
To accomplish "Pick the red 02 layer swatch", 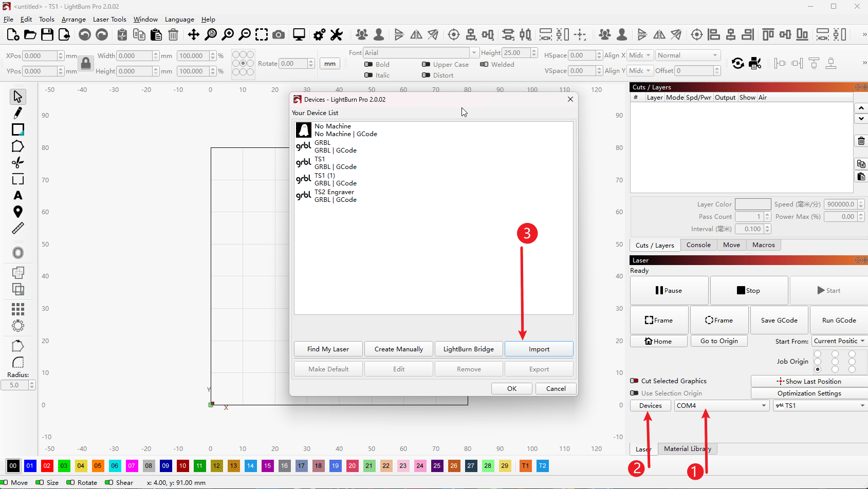I will click(x=47, y=466).
